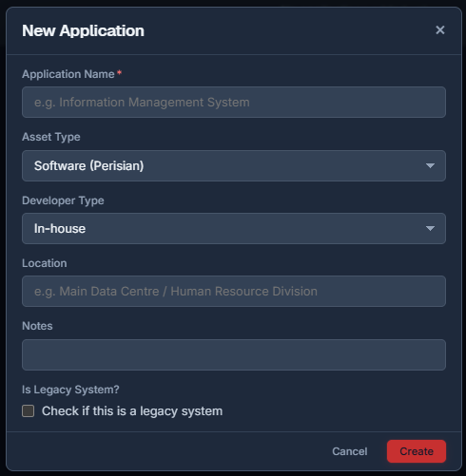Click the red Create button
This screenshot has width=466, height=476.
click(417, 451)
